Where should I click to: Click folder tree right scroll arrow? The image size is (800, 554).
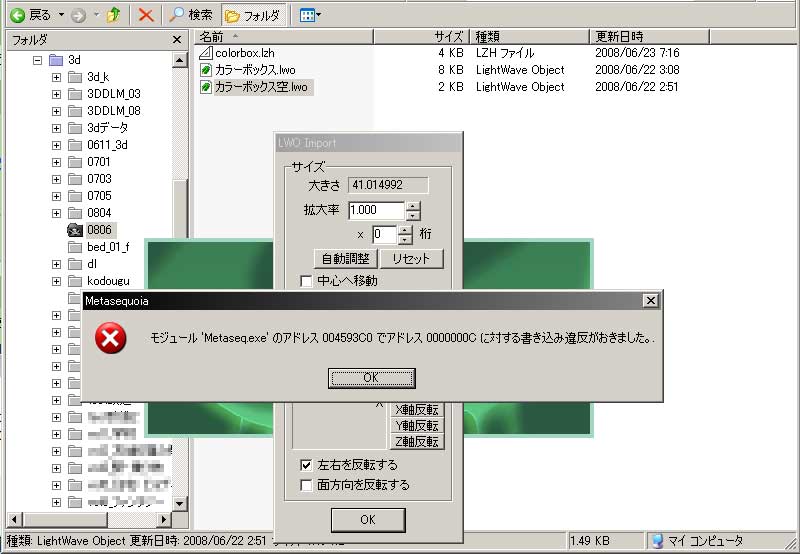[163, 520]
